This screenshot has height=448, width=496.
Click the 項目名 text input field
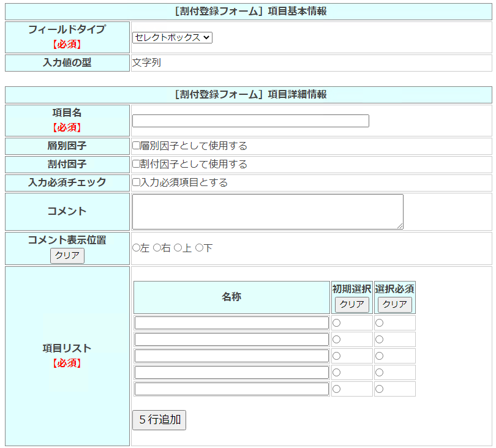click(250, 121)
